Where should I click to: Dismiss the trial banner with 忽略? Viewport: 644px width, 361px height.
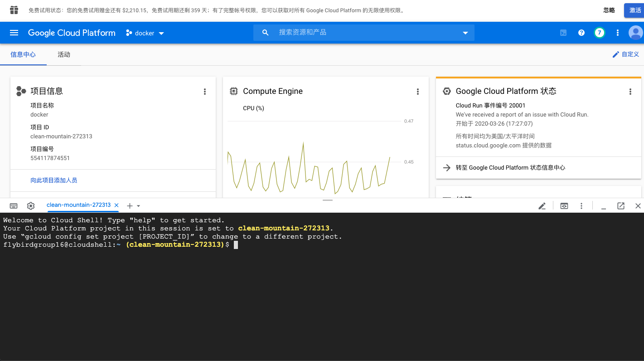(x=609, y=10)
